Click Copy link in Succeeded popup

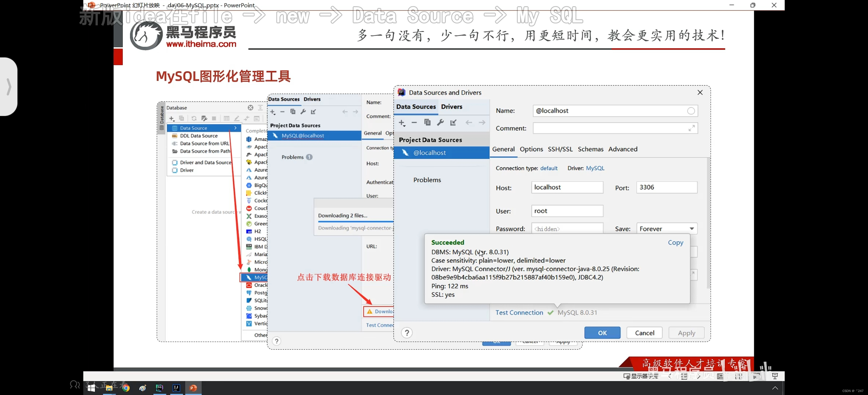(675, 242)
